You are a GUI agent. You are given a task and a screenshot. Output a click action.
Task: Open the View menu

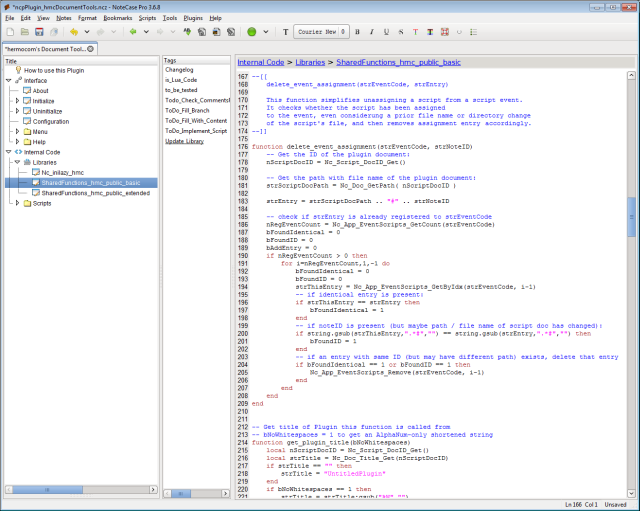43,18
